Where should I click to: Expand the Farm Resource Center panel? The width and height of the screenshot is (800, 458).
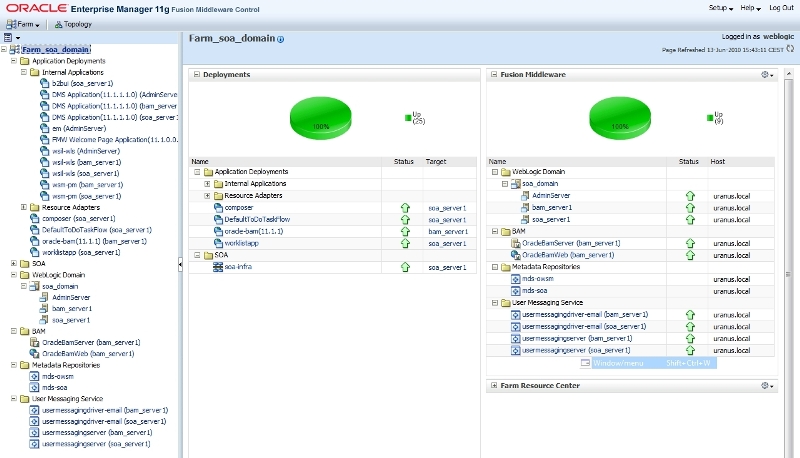coord(494,386)
